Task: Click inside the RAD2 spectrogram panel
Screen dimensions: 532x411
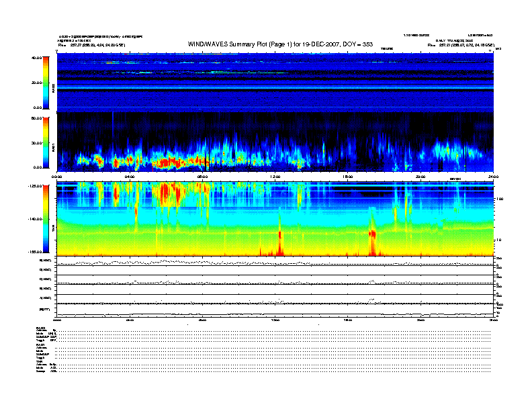Action: point(275,82)
